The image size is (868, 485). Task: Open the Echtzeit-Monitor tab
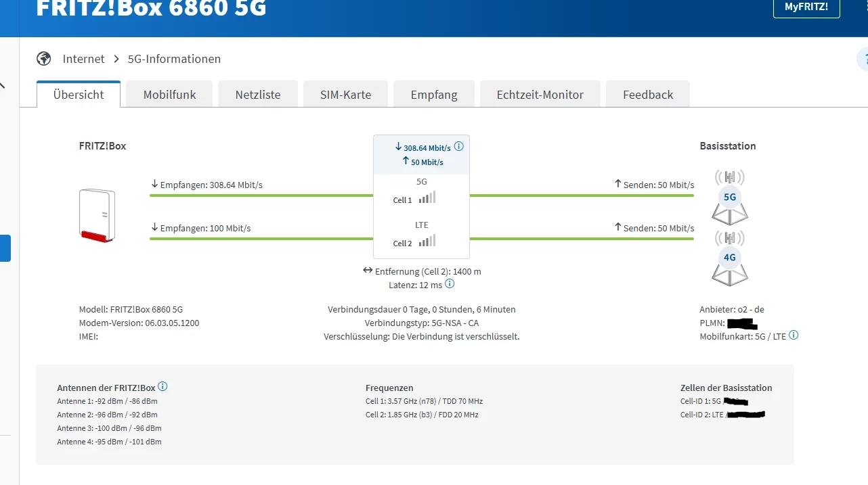(x=540, y=95)
